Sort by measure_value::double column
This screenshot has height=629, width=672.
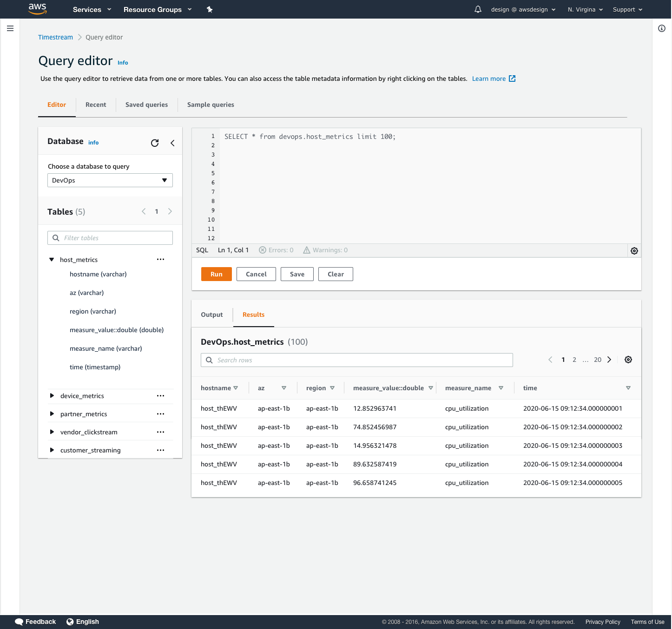point(431,388)
